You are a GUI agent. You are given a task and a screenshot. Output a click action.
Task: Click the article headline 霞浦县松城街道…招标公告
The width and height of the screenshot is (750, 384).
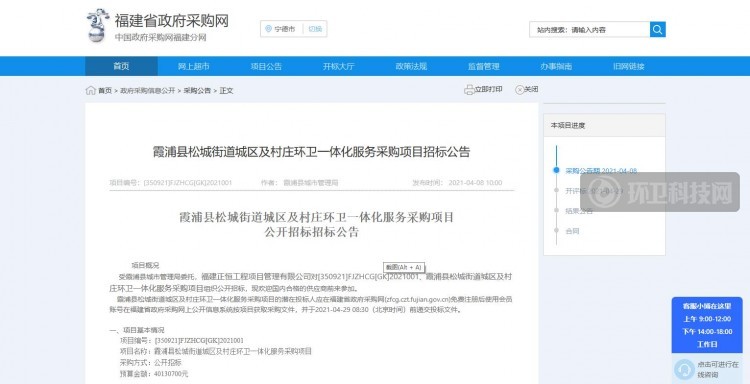[311, 152]
